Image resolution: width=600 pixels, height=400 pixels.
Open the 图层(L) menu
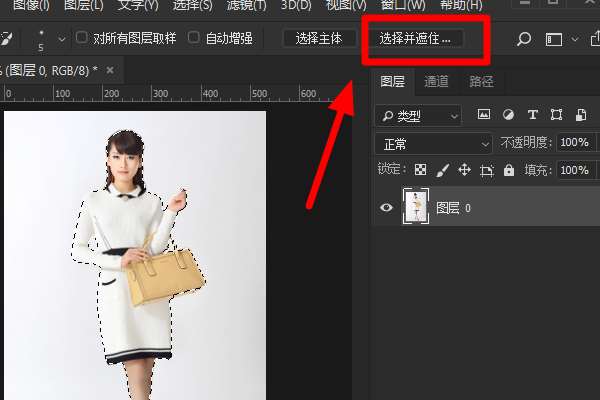(83, 5)
